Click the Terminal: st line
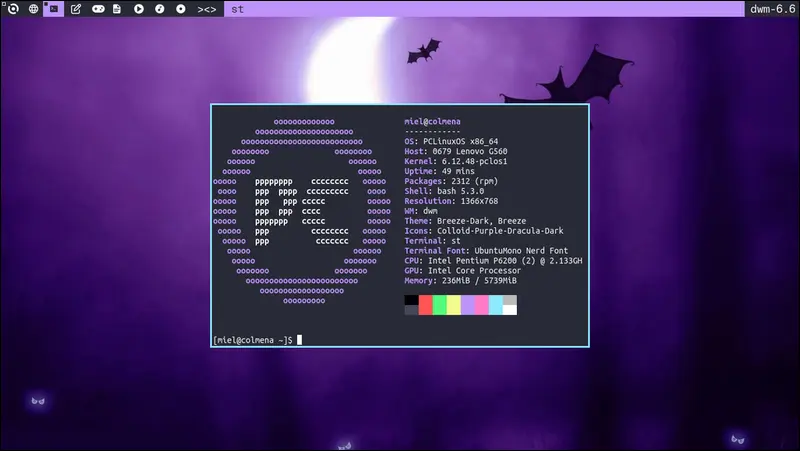This screenshot has width=800, height=451. coord(432,241)
